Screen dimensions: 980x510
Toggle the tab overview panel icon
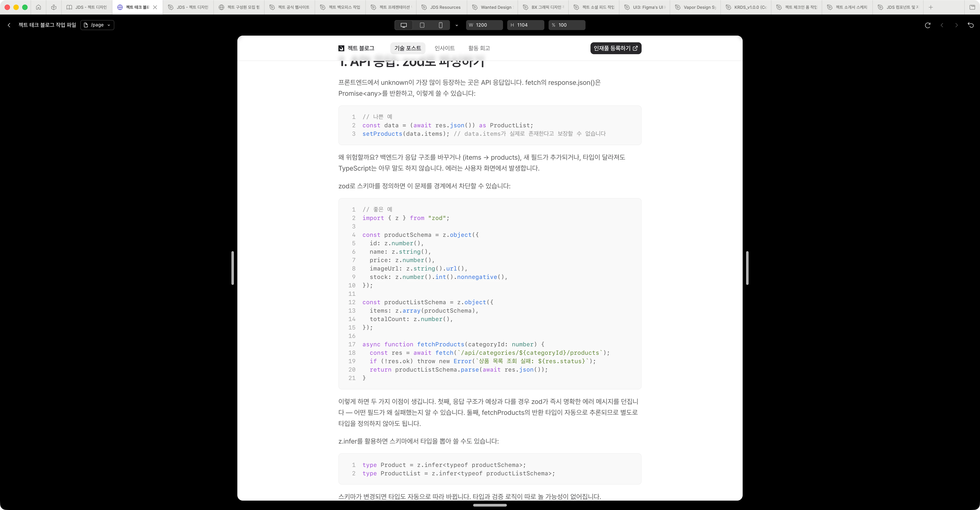click(x=972, y=7)
